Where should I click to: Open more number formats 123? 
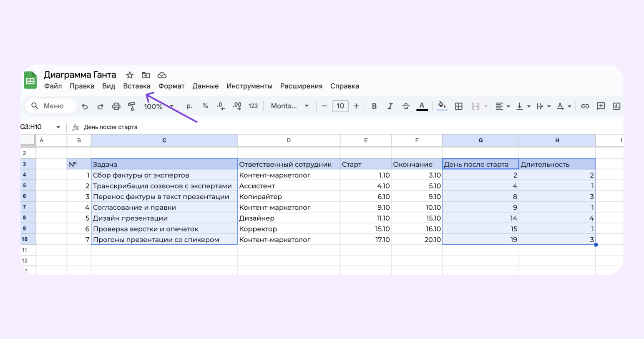(253, 106)
